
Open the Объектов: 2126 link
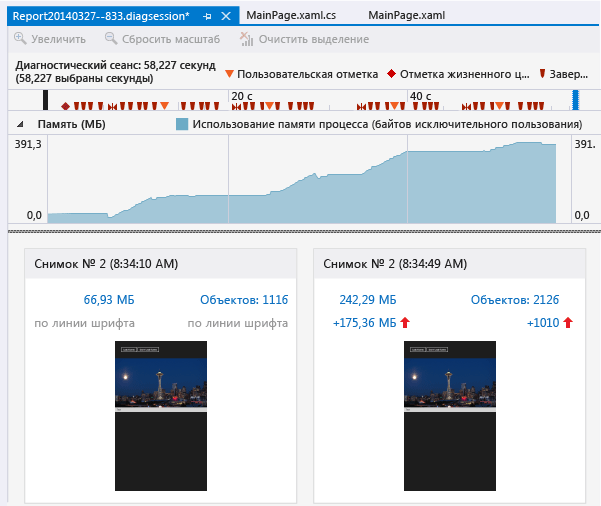click(x=515, y=299)
